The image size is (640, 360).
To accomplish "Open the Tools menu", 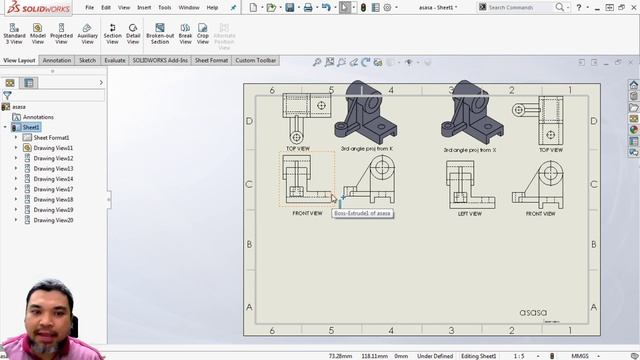I will click(164, 7).
